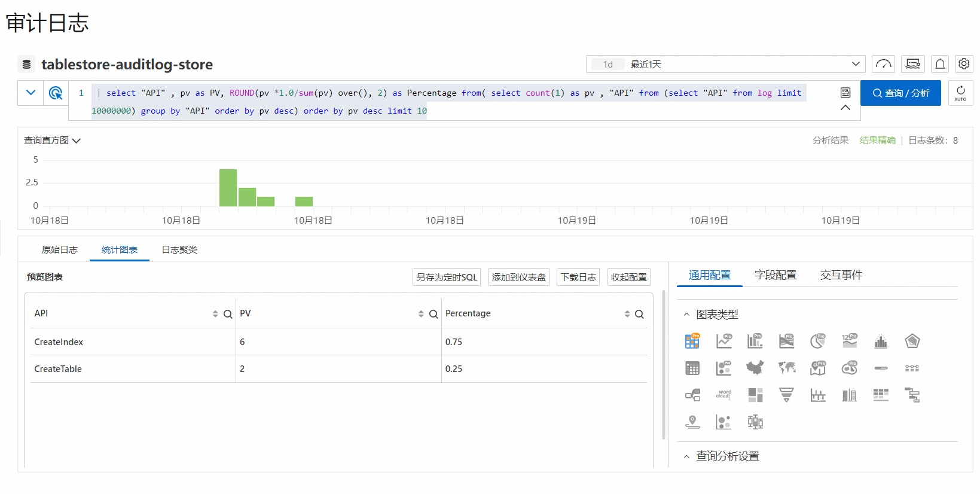Screen dimensions: 980x494
Task: Select the heat map Pro chart
Action: pos(850,368)
